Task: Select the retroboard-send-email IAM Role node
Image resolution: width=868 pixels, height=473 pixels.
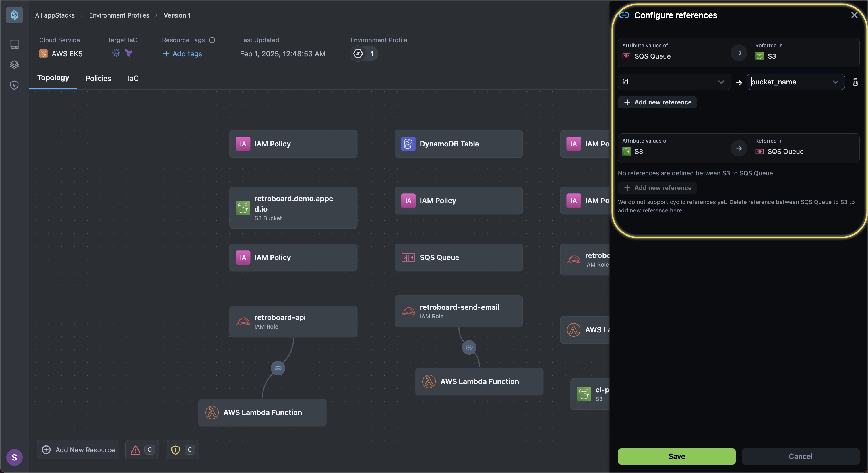Action: [459, 311]
